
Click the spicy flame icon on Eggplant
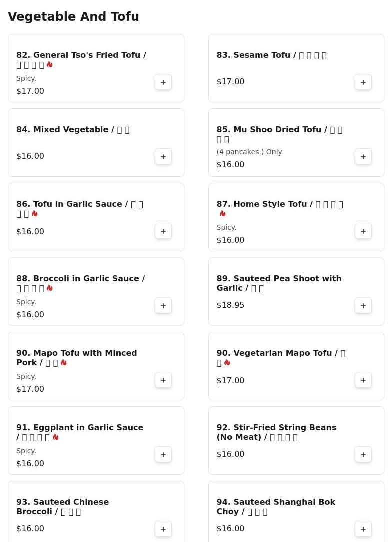pos(56,437)
